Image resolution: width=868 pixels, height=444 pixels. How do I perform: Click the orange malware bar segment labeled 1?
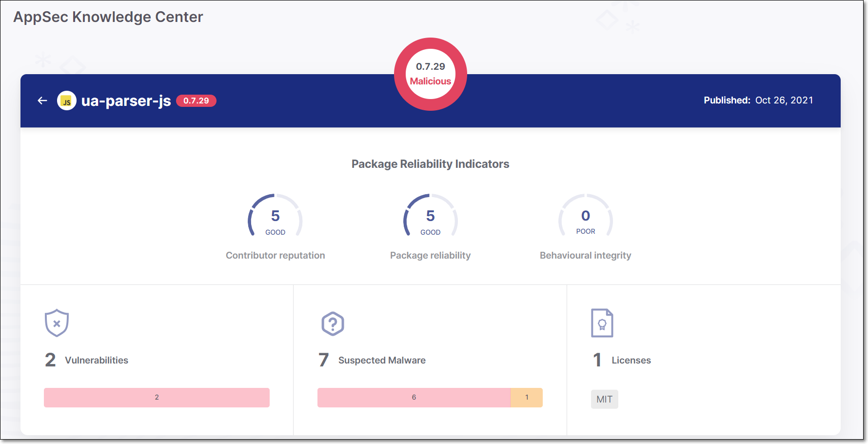click(527, 398)
